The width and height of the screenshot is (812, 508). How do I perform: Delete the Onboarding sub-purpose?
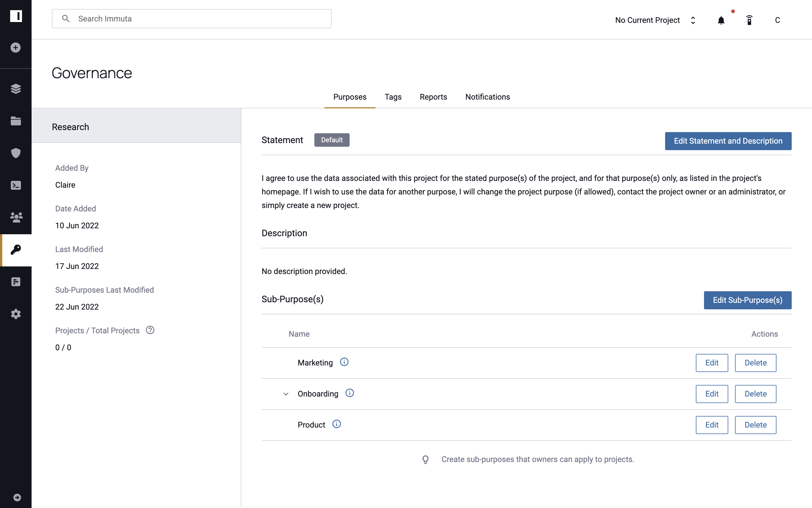pos(755,394)
